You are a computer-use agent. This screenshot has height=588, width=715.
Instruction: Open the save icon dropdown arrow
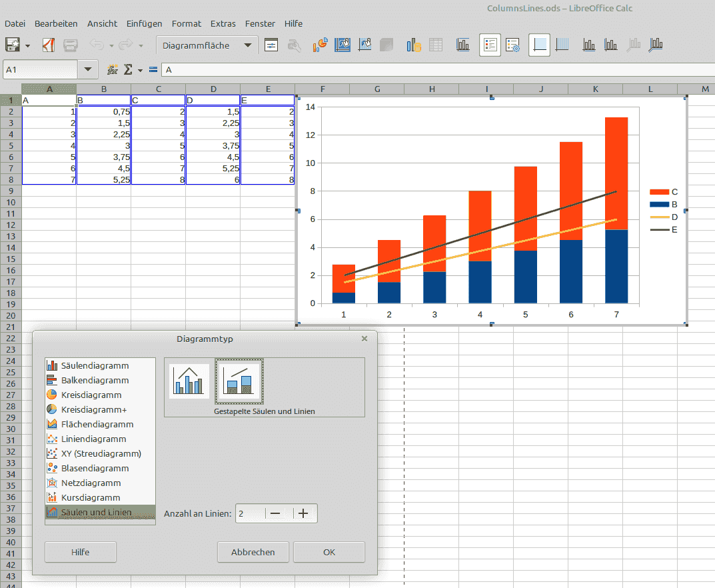pyautogui.click(x=27, y=46)
